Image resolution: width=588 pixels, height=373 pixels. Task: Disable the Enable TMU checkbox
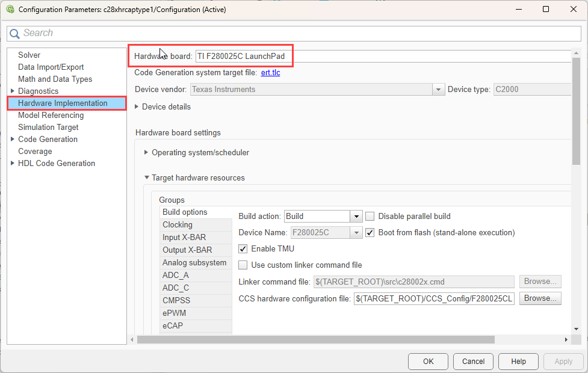click(x=243, y=248)
